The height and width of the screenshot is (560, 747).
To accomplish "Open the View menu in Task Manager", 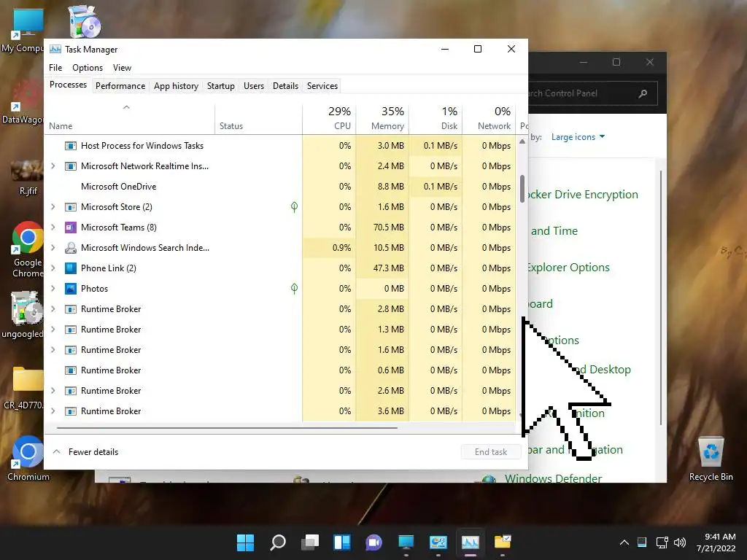I will [x=122, y=68].
